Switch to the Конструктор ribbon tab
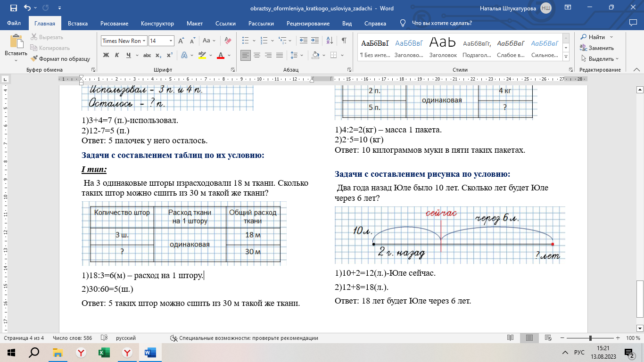The image size is (644, 362). pos(157,23)
